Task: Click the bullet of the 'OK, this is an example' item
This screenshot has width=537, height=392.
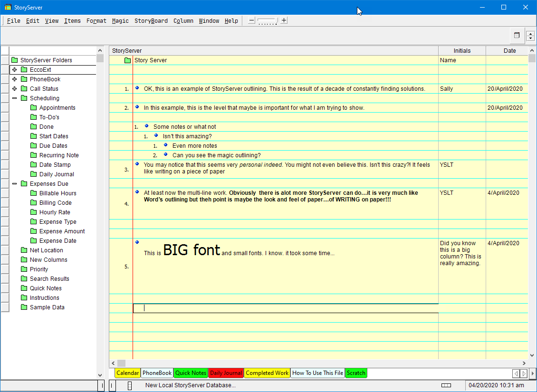Action: 137,88
